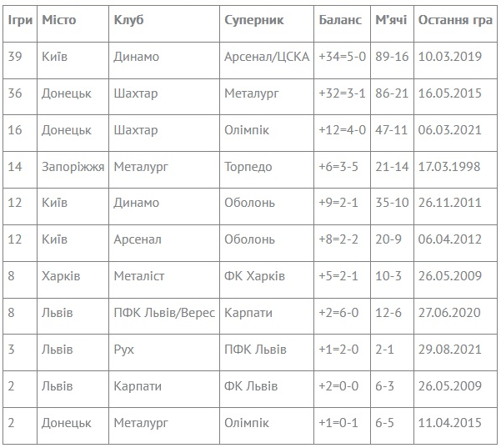Click the "Металіст" club cell
This screenshot has height=448, width=501.
click(x=139, y=276)
